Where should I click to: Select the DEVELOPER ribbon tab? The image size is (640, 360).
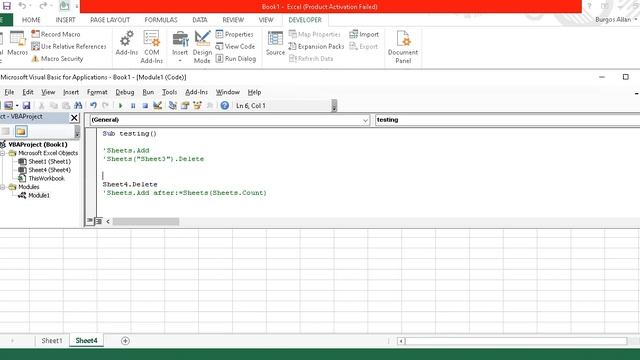[x=305, y=20]
